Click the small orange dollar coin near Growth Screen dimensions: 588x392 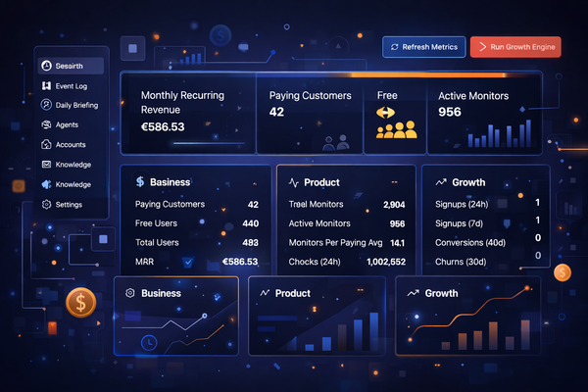[563, 272]
